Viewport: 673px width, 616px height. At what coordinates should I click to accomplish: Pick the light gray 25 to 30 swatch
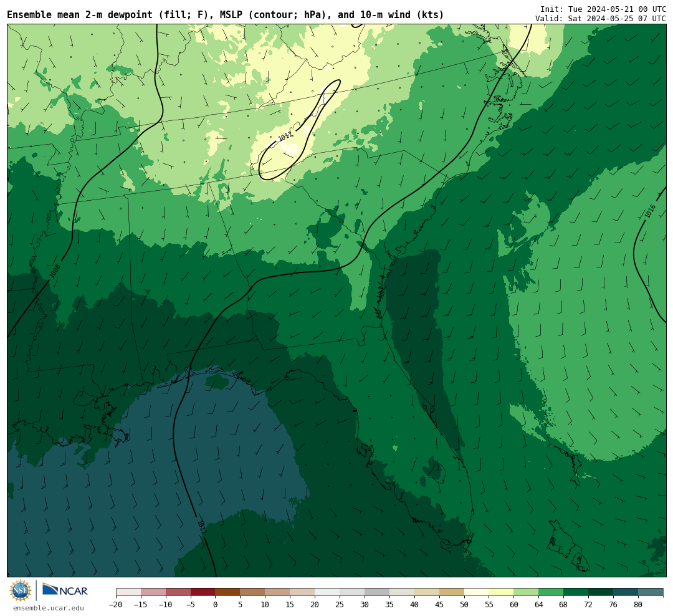(352, 592)
